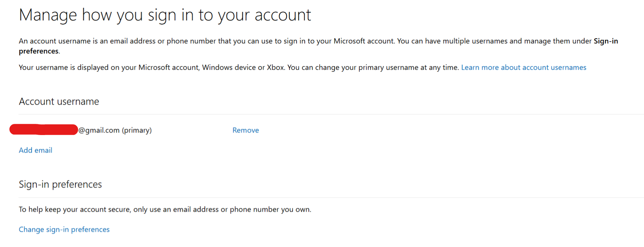This screenshot has height=247, width=644.
Task: Click the @gmail.com email address text
Action: pyautogui.click(x=99, y=130)
